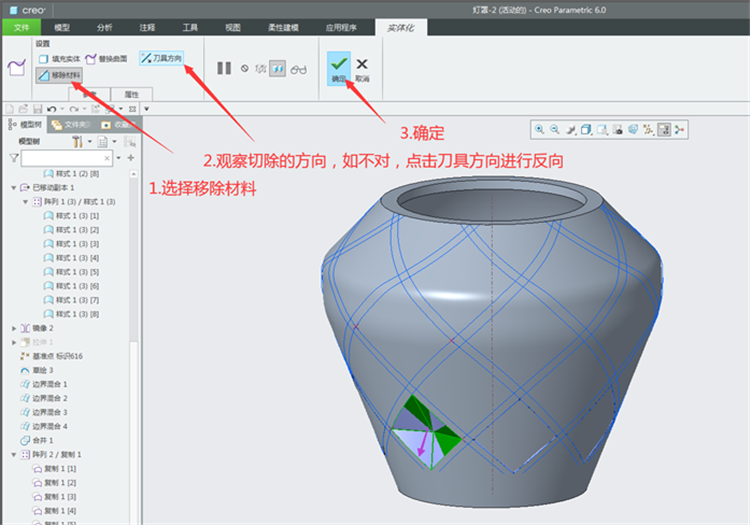
Task: Switch to the 柔性建模 ribbon tab
Action: tap(283, 27)
